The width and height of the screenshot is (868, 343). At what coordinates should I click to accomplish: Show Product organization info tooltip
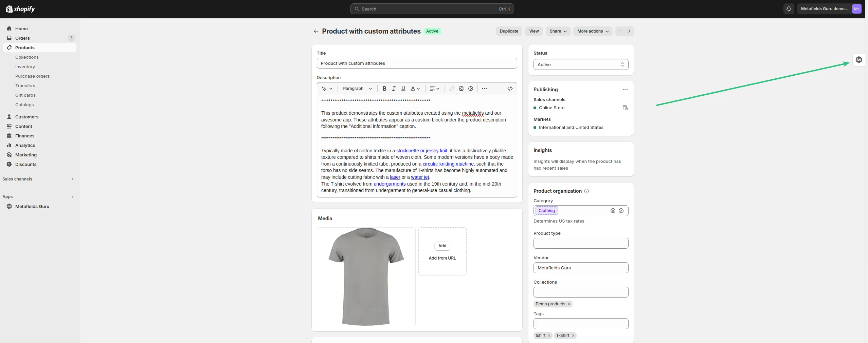pos(586,191)
